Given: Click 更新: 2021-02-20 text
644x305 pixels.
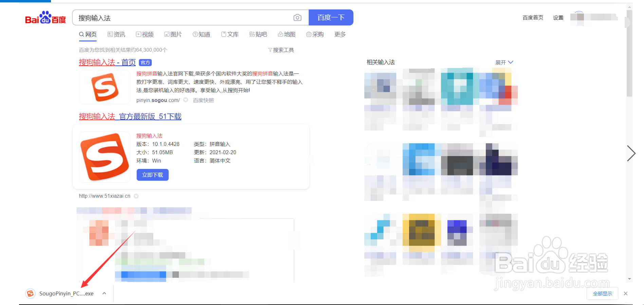Looking at the screenshot, I should pyautogui.click(x=215, y=152).
